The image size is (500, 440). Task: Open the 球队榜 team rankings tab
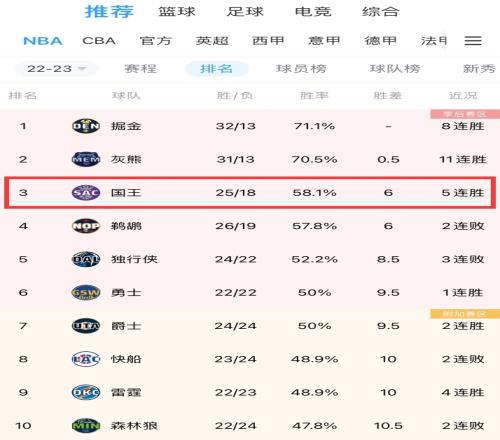click(x=395, y=69)
